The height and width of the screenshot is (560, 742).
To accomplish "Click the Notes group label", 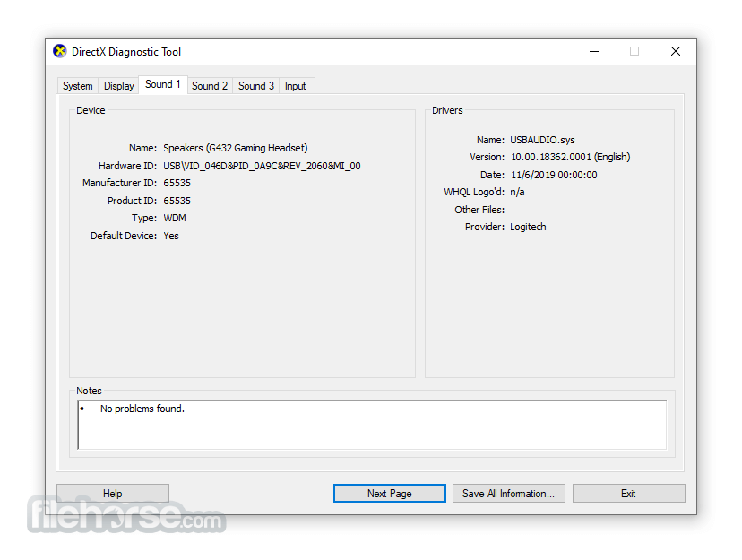I will [x=89, y=391].
